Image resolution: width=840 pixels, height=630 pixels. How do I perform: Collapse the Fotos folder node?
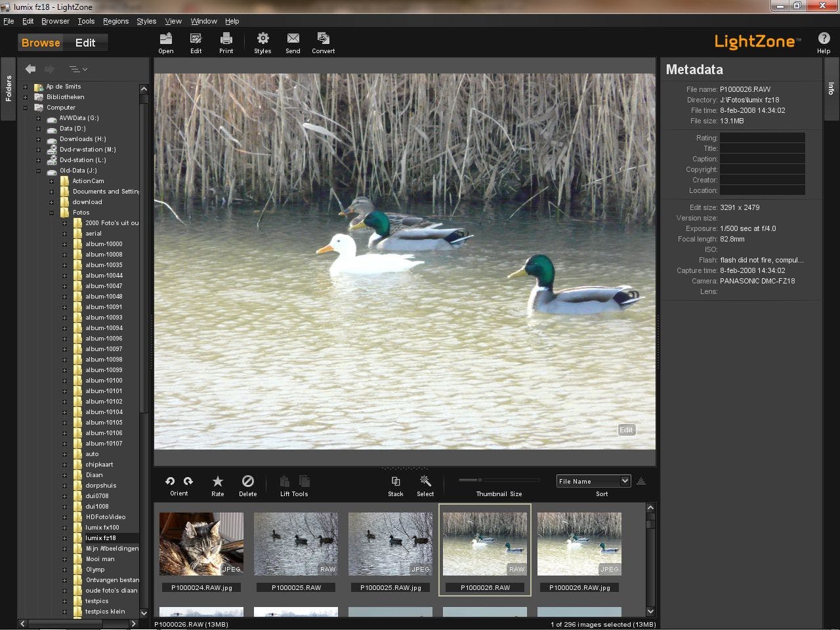(52, 213)
